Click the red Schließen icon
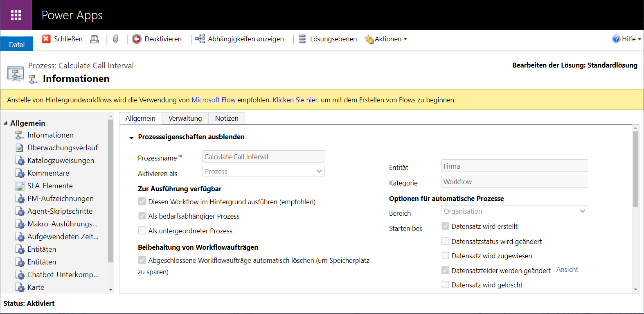This screenshot has width=644, height=314. point(46,39)
